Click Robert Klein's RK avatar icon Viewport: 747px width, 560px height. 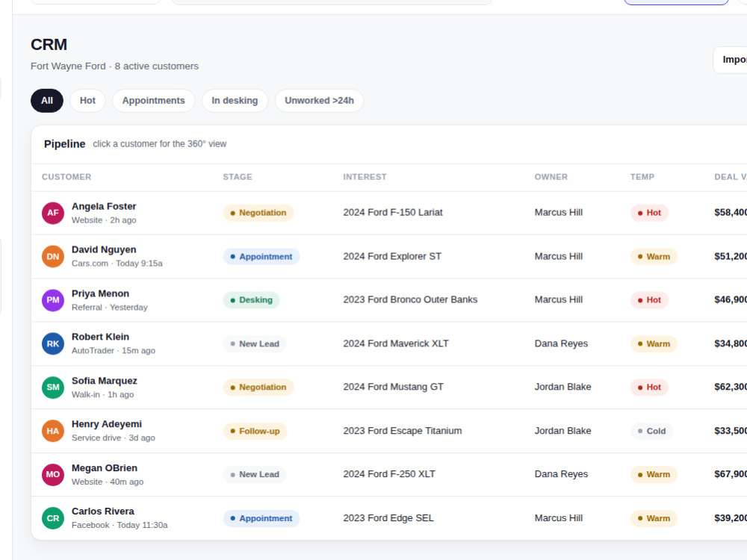(x=53, y=343)
